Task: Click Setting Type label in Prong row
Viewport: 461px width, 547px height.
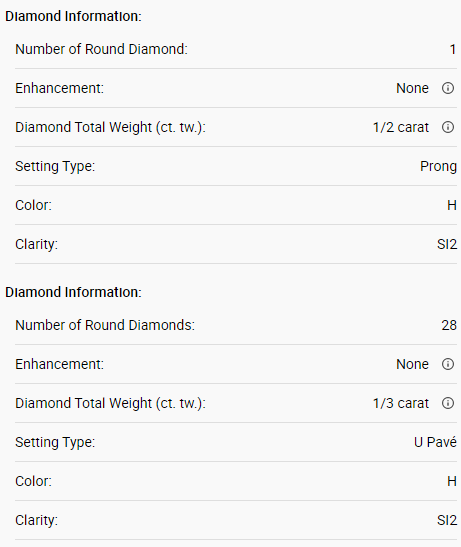Action: pos(55,166)
